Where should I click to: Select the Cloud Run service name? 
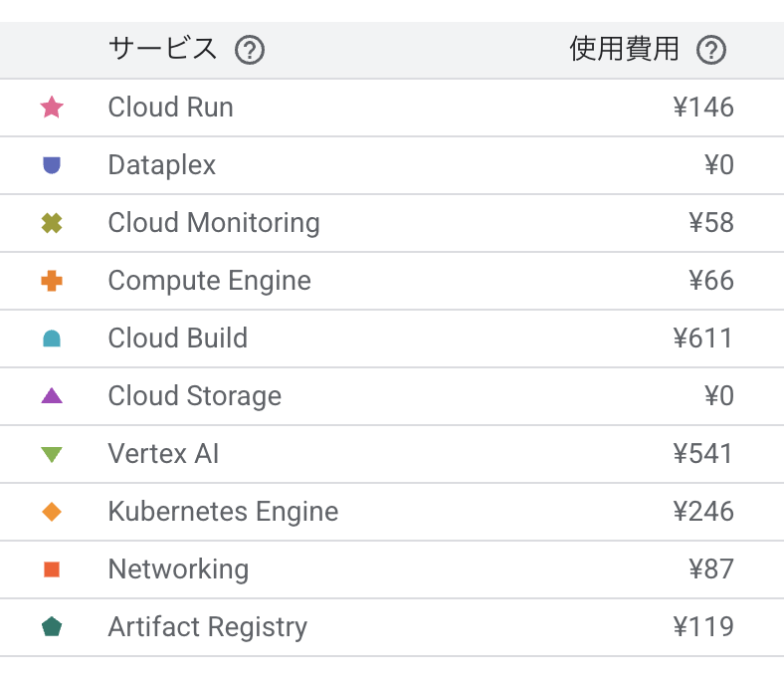pyautogui.click(x=170, y=108)
